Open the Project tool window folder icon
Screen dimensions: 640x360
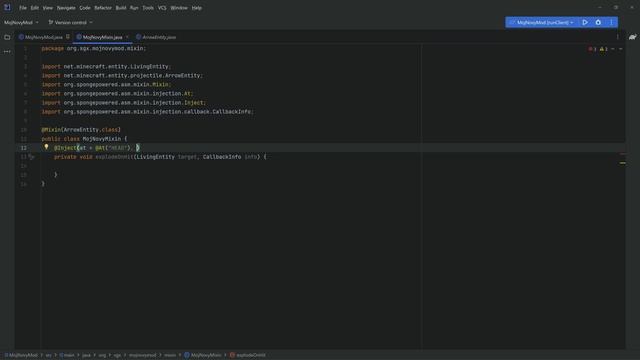7,37
